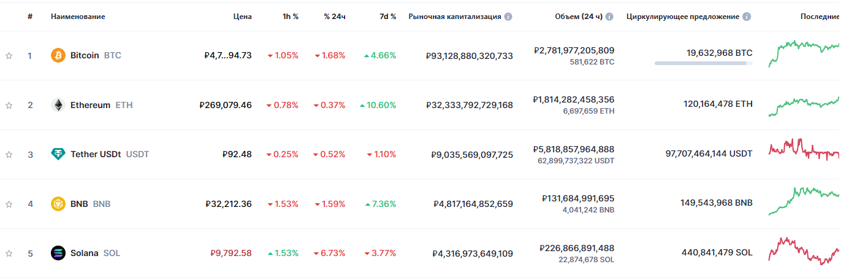Image resolution: width=868 pixels, height=280 pixels.
Task: Show info tooltip for Рыночная капитализация
Action: point(508,17)
